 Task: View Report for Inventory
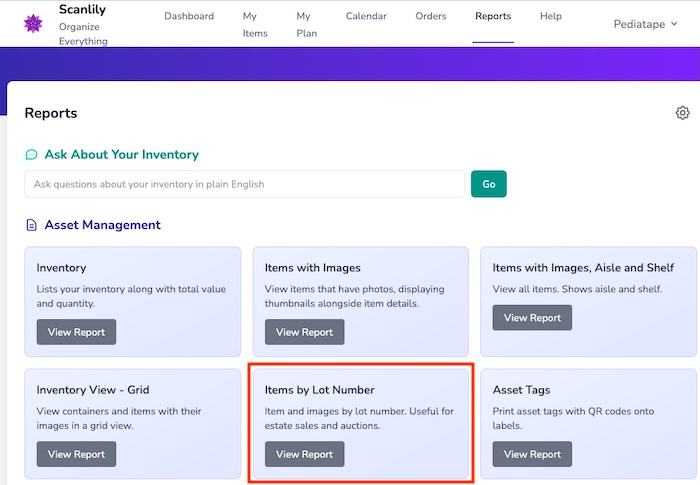click(76, 332)
